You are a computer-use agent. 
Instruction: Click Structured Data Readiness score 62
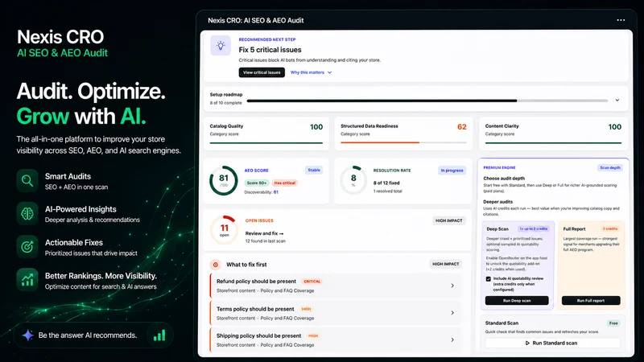pyautogui.click(x=461, y=127)
